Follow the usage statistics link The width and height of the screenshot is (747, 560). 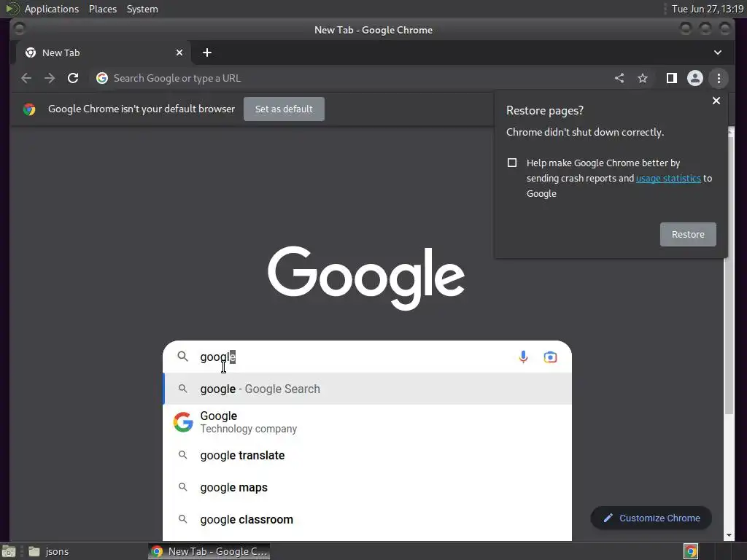(668, 178)
